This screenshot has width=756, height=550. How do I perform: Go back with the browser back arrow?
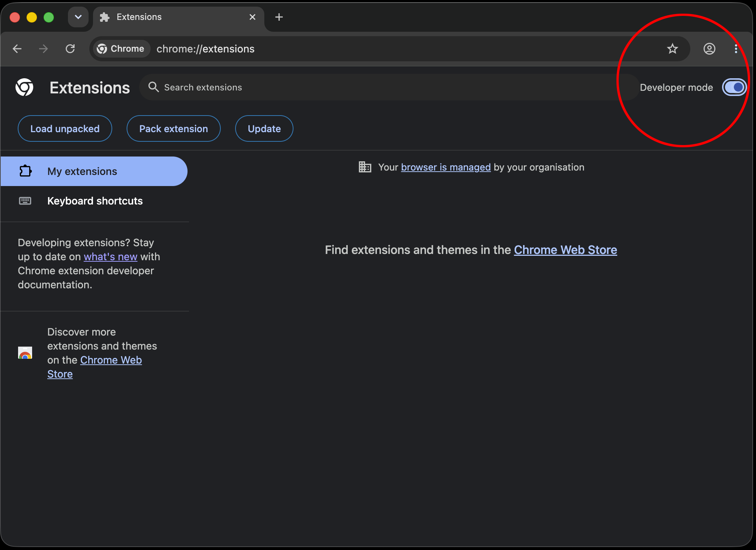pos(17,49)
